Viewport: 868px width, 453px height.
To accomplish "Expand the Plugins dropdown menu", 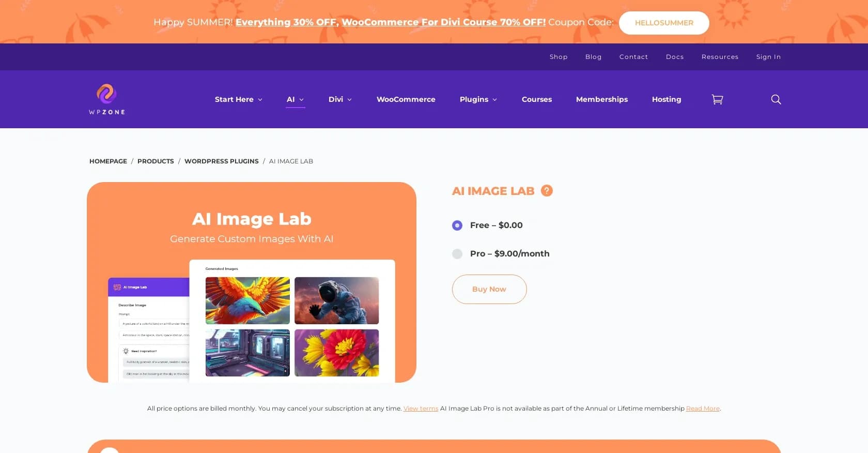I will pyautogui.click(x=478, y=99).
